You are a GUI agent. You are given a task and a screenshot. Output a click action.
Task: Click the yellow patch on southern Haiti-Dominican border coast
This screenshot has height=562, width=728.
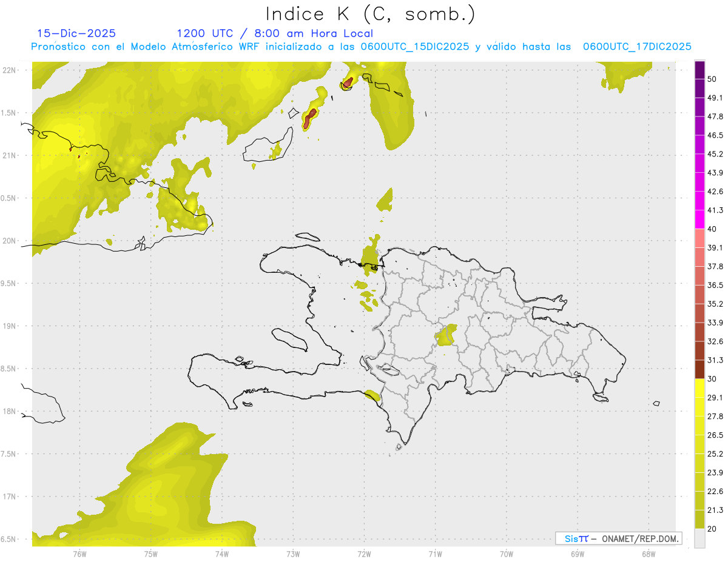pos(373,396)
